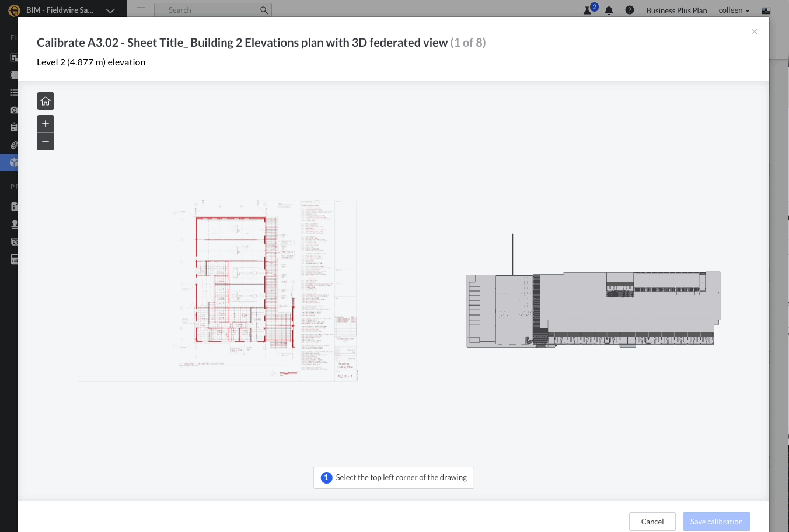The height and width of the screenshot is (532, 789).
Task: Click the home icon to reset the view
Action: 45,100
